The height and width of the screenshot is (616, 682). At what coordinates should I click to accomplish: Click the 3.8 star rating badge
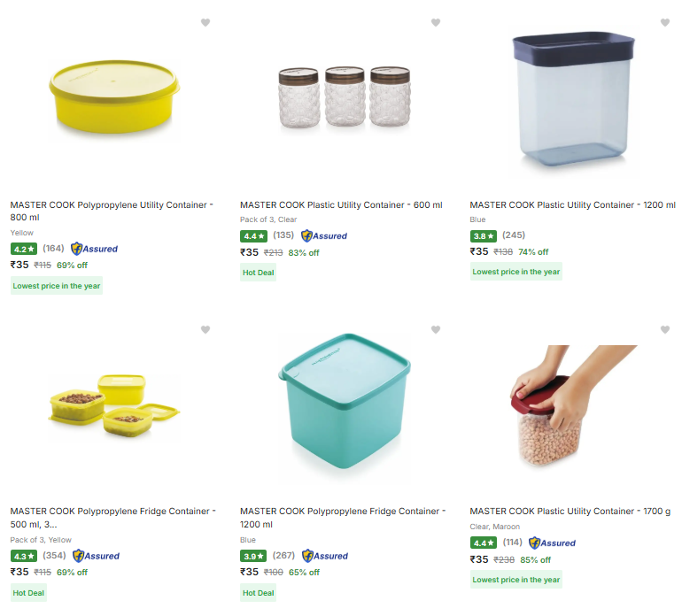click(x=484, y=235)
